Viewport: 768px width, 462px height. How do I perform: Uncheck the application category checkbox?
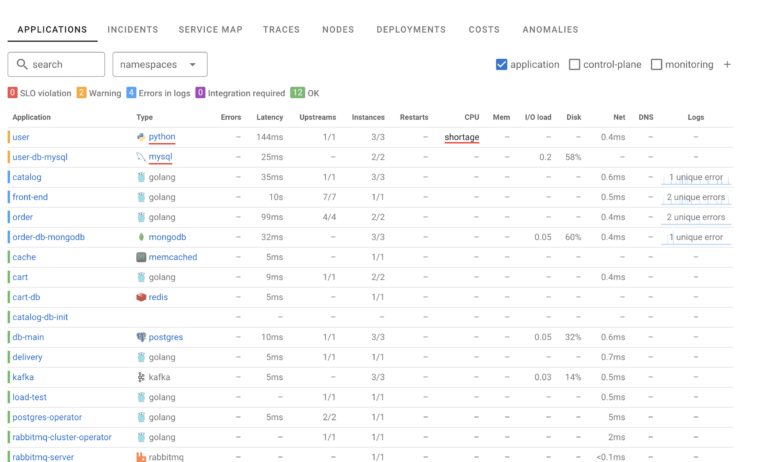(x=502, y=65)
